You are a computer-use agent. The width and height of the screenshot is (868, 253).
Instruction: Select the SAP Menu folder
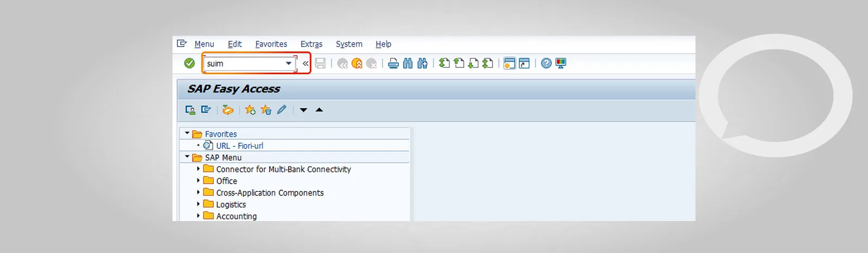(x=223, y=158)
